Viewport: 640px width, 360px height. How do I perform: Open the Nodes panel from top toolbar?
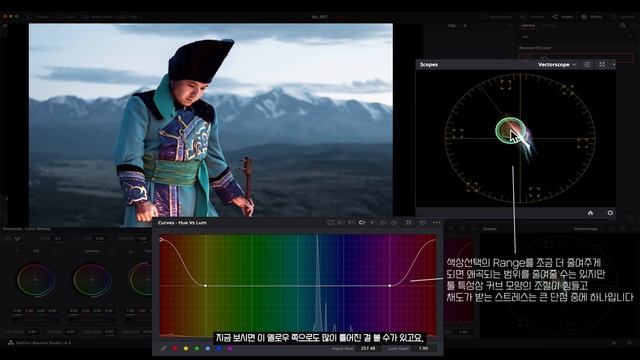(563, 17)
